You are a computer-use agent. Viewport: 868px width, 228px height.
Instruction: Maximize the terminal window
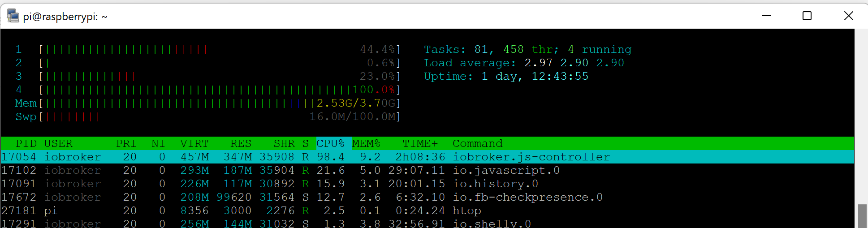point(807,16)
